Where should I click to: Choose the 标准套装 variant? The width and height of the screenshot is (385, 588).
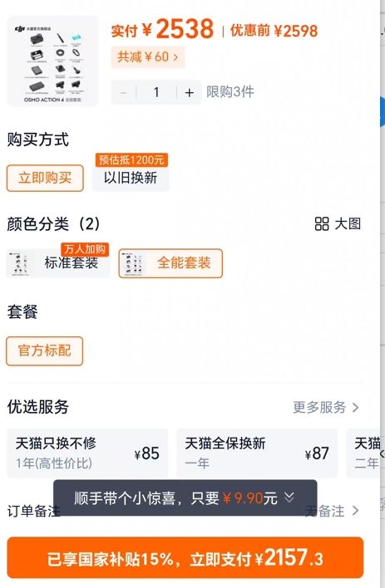[x=58, y=263]
